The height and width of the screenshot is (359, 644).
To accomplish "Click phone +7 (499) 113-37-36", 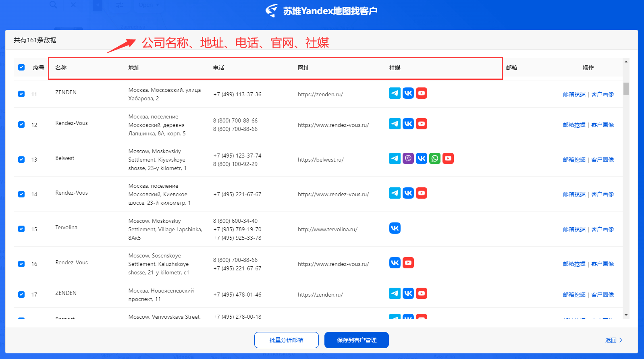I will [237, 94].
